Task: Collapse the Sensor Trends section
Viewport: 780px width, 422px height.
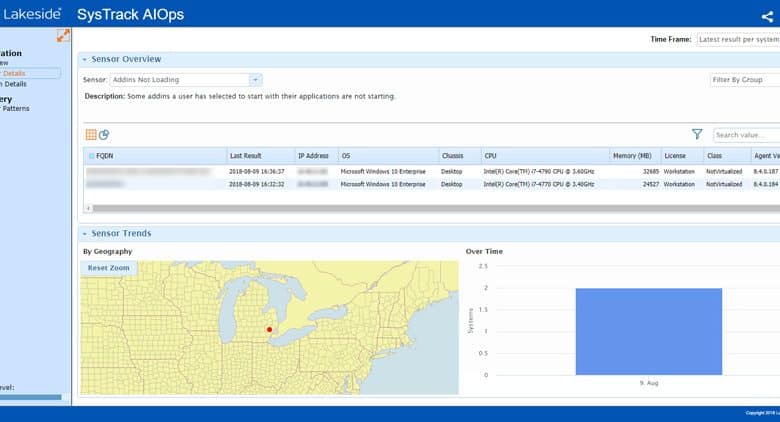Action: 85,233
